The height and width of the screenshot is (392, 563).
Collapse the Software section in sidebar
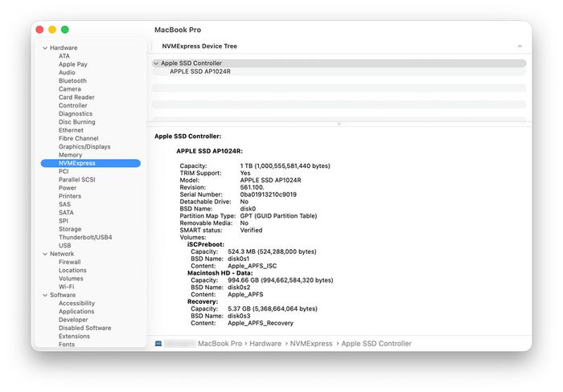[45, 295]
